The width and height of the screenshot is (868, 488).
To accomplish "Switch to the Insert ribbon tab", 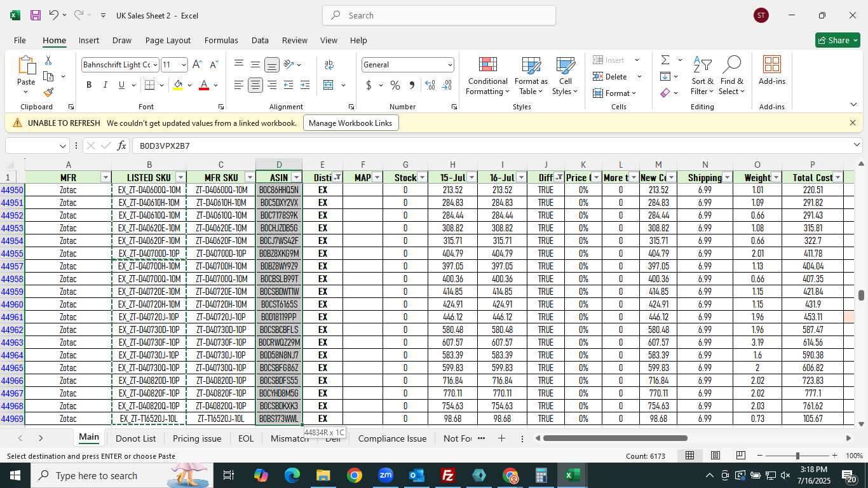I will coord(89,40).
